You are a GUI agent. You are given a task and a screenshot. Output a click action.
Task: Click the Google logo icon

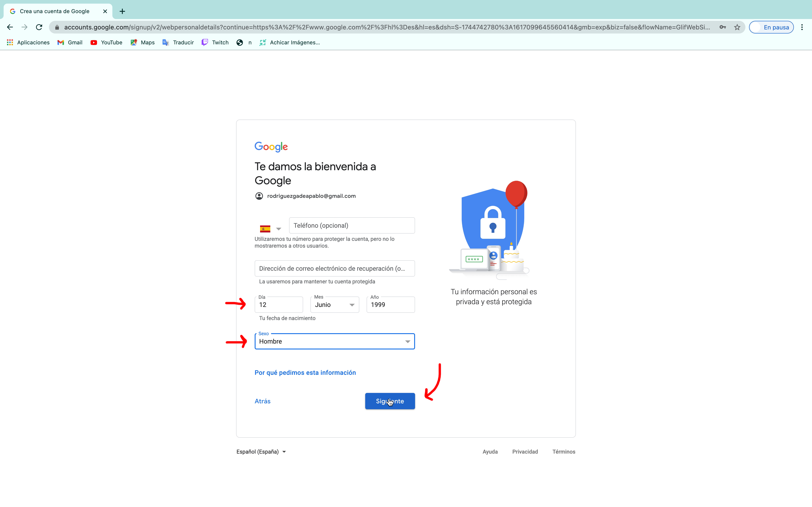click(x=271, y=147)
